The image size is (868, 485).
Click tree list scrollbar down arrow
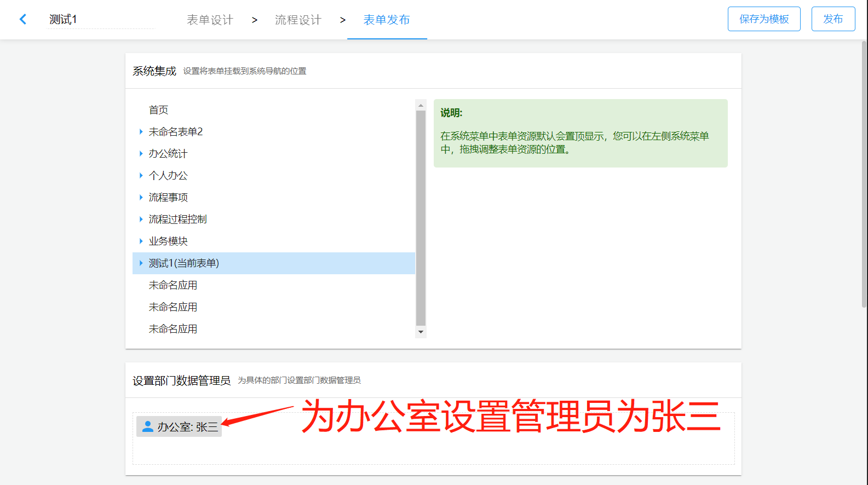click(x=421, y=332)
